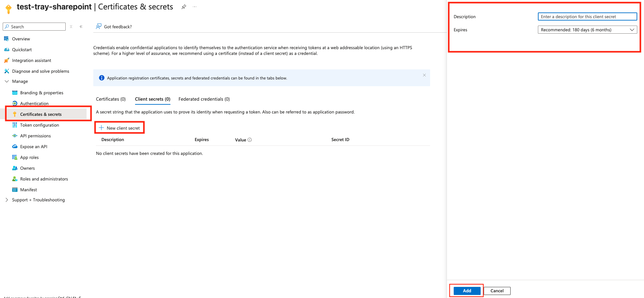This screenshot has height=298, width=644.
Task: Open Expose an API
Action: tap(34, 146)
